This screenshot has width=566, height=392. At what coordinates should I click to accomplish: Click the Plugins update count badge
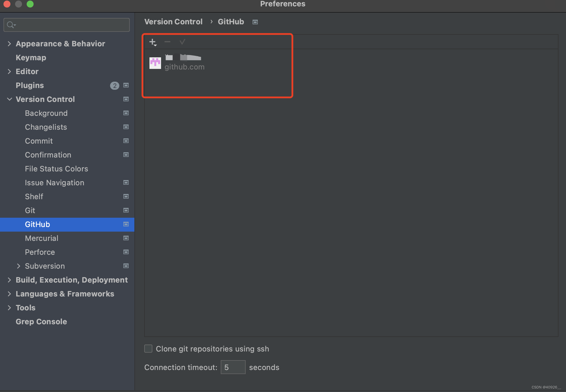tap(115, 85)
